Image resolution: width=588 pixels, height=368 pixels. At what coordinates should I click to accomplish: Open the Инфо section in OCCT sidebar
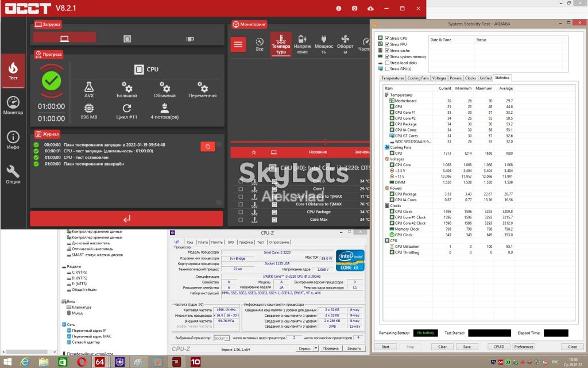point(13,140)
